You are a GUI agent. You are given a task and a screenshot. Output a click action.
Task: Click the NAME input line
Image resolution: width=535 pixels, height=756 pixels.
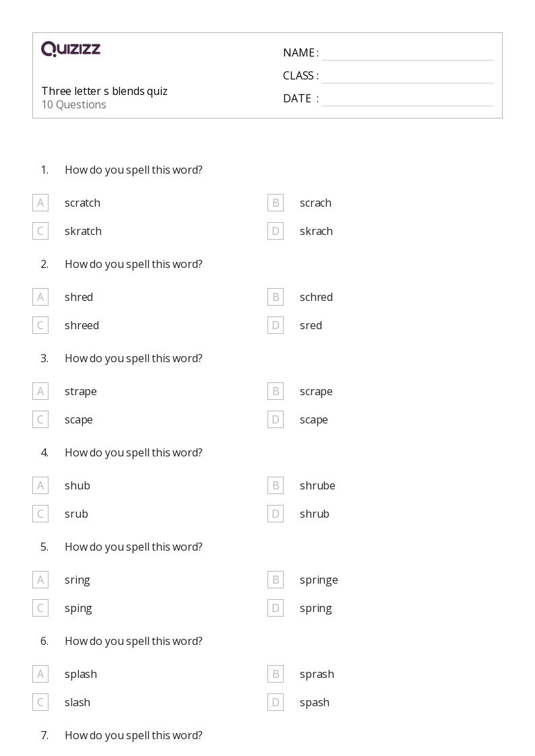[x=407, y=53]
